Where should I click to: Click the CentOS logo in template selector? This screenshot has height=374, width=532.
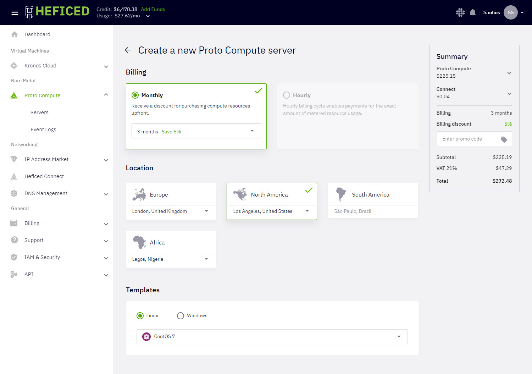coord(146,337)
